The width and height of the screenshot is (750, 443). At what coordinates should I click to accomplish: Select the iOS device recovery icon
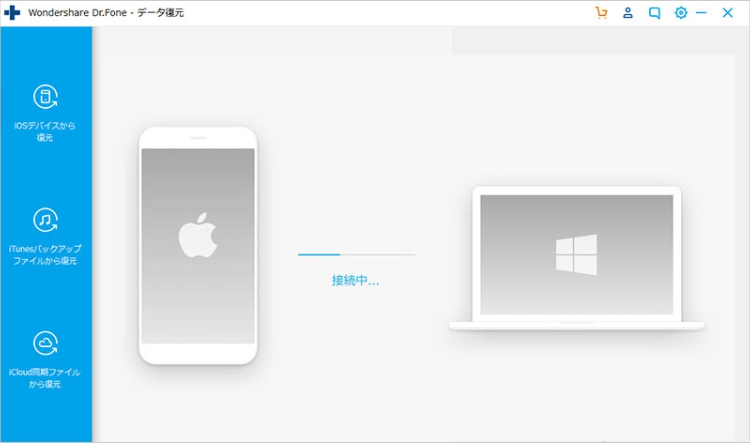(x=45, y=97)
